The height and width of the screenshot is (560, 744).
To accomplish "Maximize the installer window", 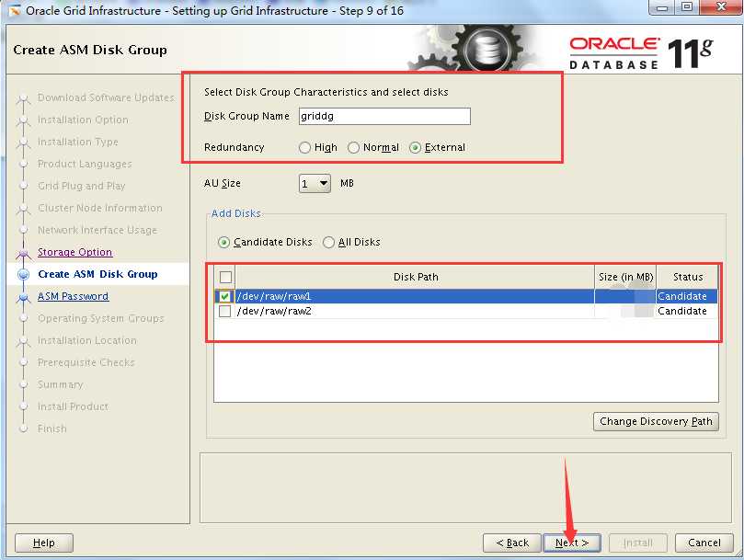I will click(687, 7).
